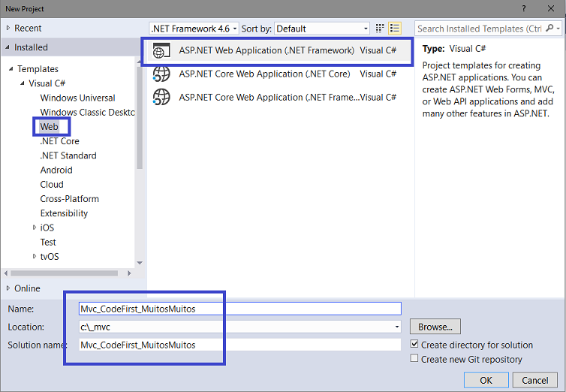Open the Location path dropdown arrow

[396, 327]
